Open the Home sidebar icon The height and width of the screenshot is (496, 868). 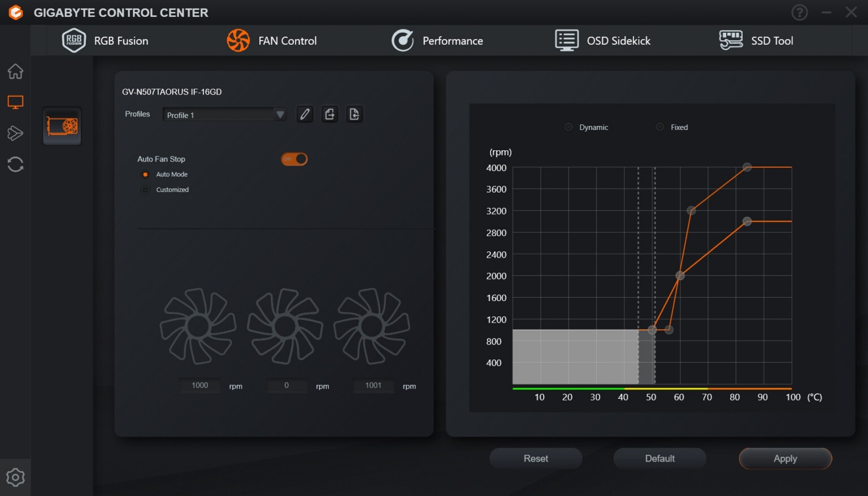pyautogui.click(x=15, y=71)
